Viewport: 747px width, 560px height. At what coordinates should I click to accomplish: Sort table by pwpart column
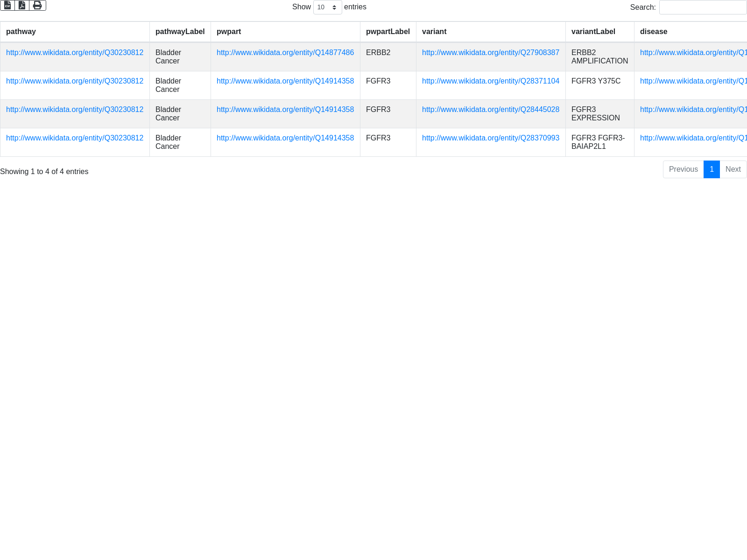(x=229, y=32)
